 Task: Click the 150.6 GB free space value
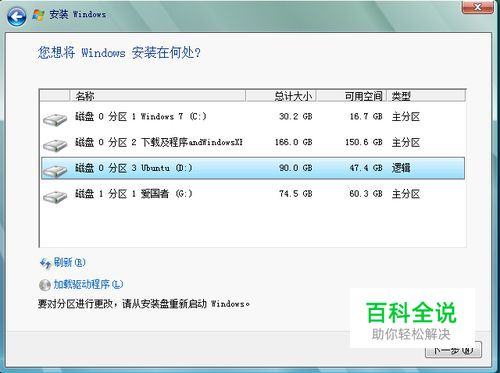click(x=364, y=142)
